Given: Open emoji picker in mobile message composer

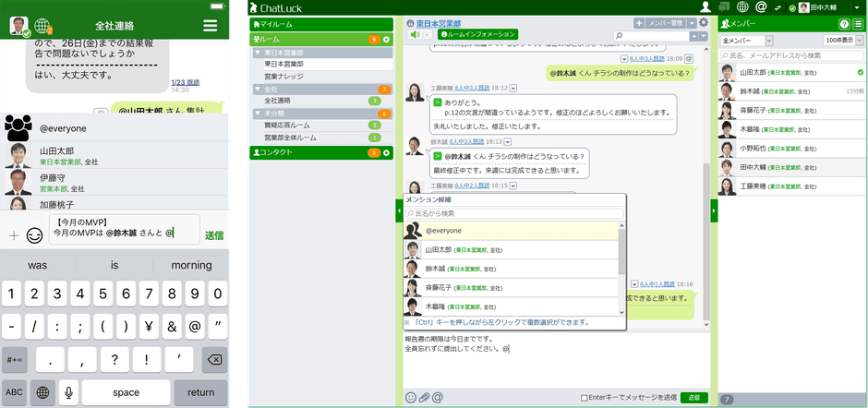Looking at the screenshot, I should [34, 235].
